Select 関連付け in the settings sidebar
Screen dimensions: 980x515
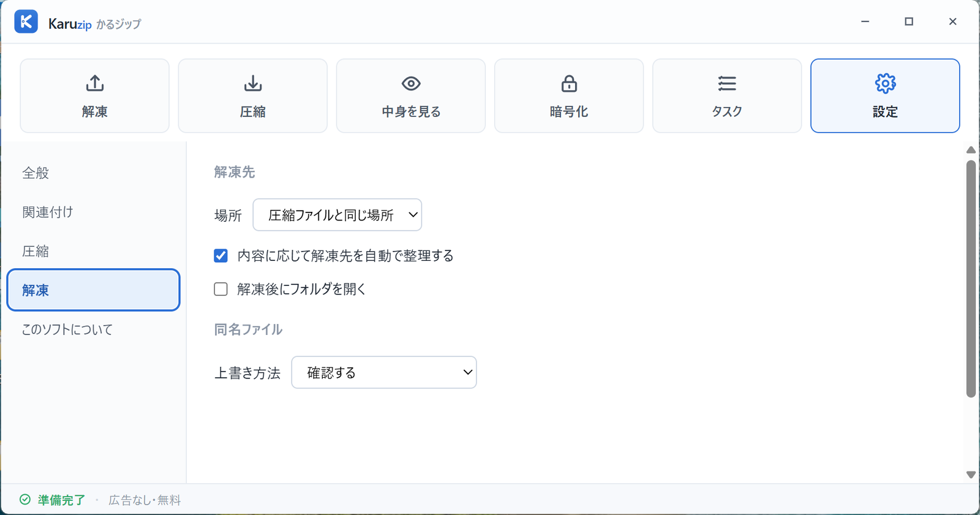tap(93, 212)
